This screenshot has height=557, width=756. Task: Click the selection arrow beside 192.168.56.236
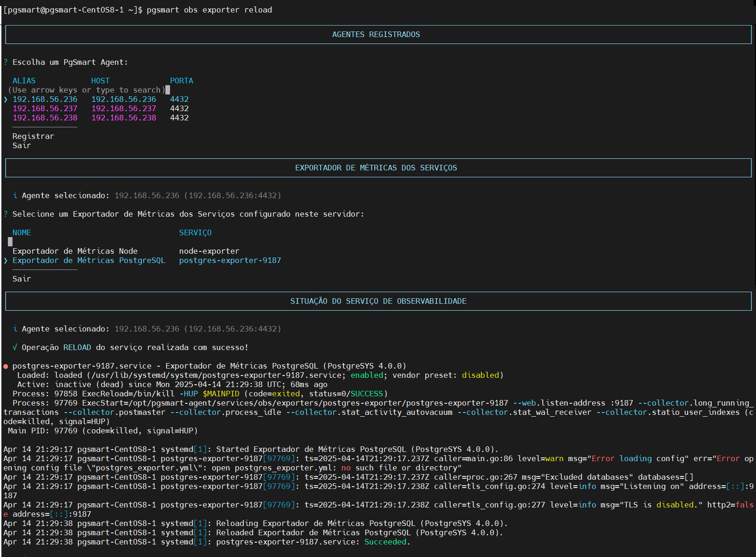pyautogui.click(x=6, y=99)
